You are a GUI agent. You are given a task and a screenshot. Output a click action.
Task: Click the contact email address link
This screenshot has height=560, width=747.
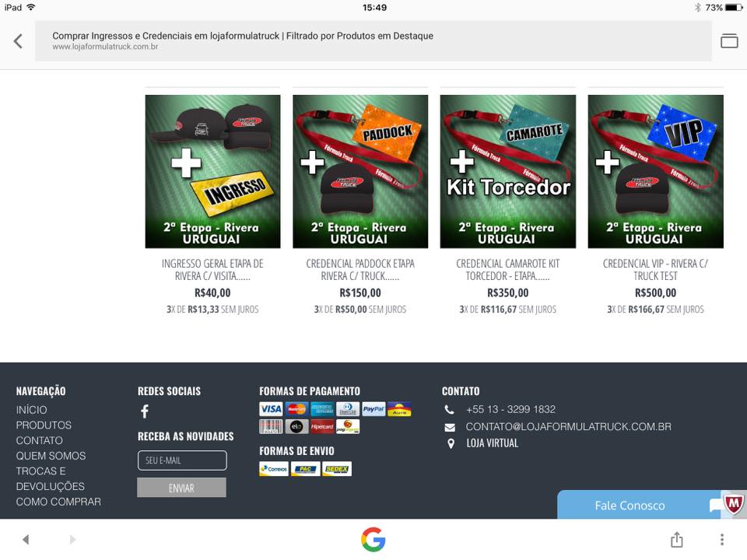[x=568, y=427]
